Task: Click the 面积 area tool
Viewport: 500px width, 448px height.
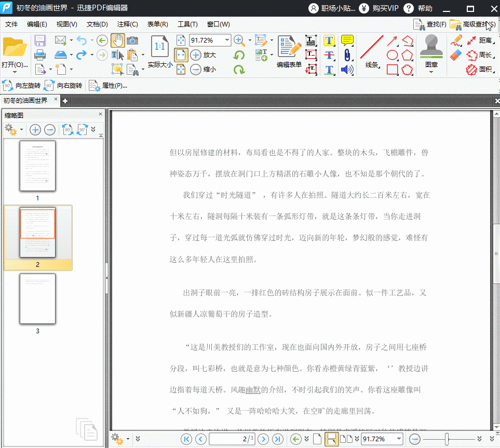Action: coord(480,69)
